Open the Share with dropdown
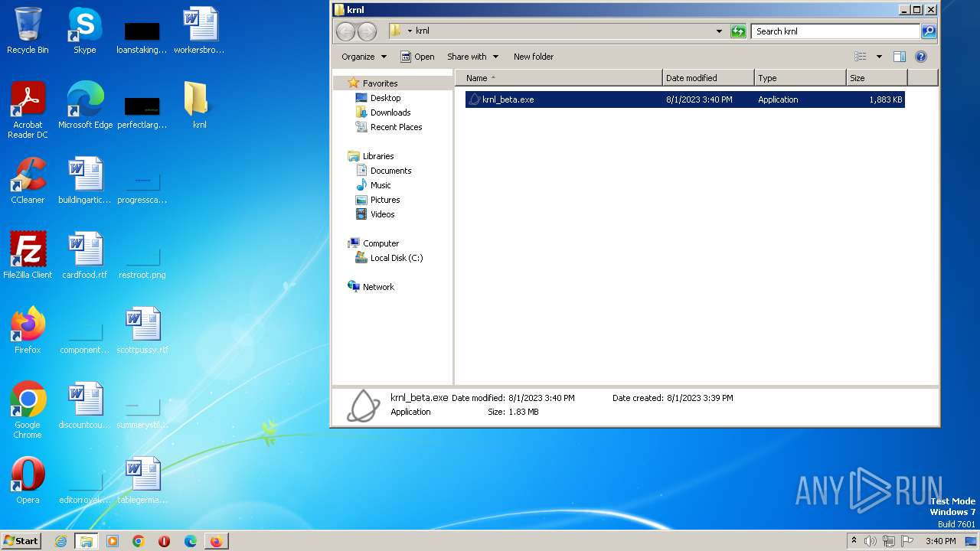The height and width of the screenshot is (551, 980). pos(472,57)
